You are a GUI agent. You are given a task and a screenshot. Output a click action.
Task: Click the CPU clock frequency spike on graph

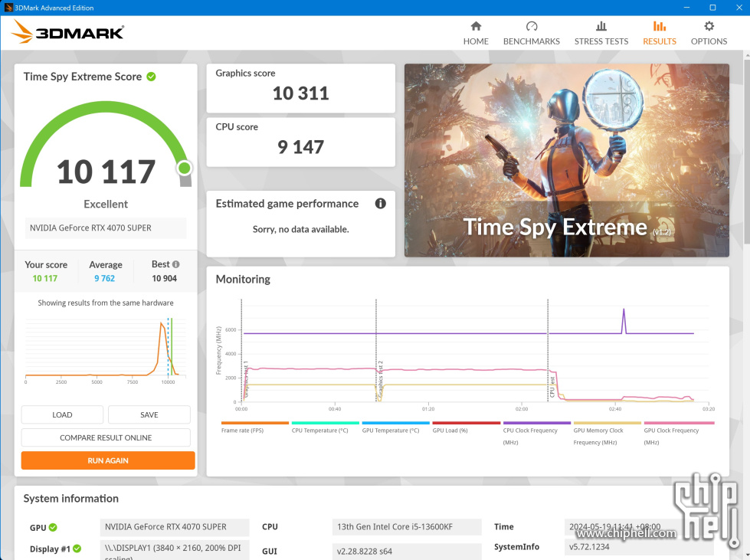624,320
